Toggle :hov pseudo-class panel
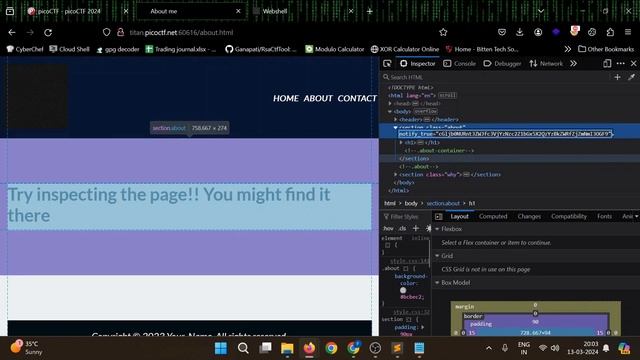This screenshot has height=360, width=640. (388, 229)
